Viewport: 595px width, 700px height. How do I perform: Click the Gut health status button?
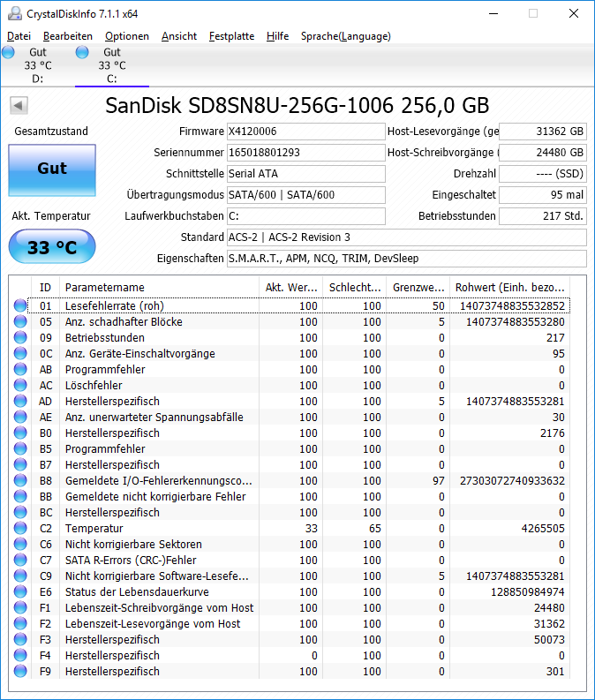[52, 170]
